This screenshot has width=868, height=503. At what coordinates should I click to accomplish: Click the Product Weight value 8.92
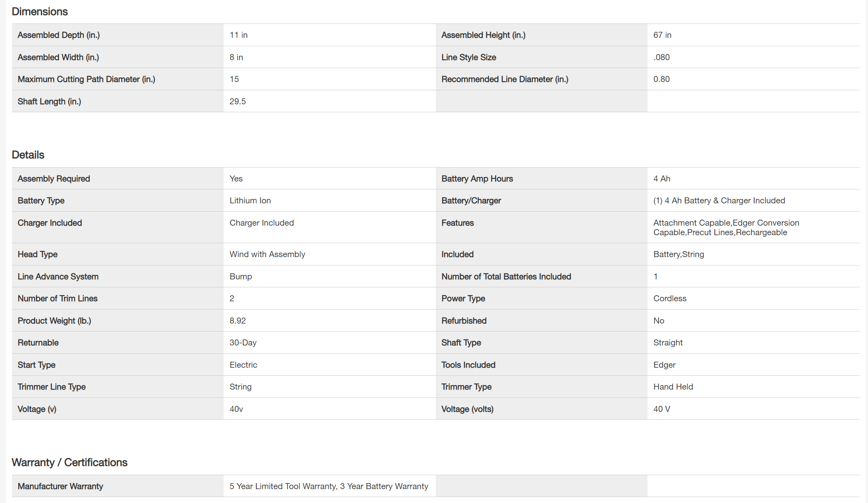point(238,321)
